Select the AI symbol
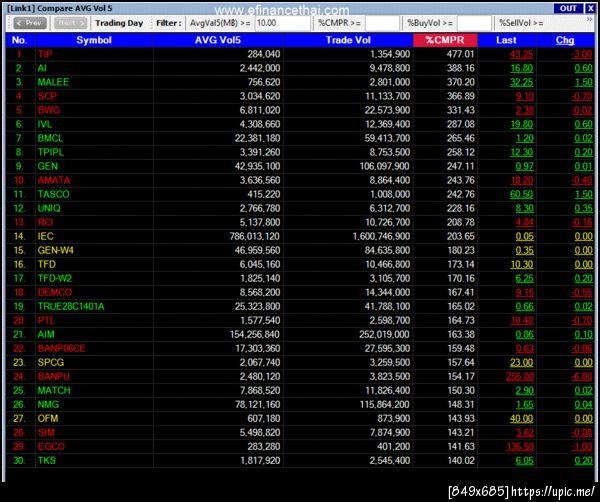The image size is (600, 502). [x=42, y=68]
